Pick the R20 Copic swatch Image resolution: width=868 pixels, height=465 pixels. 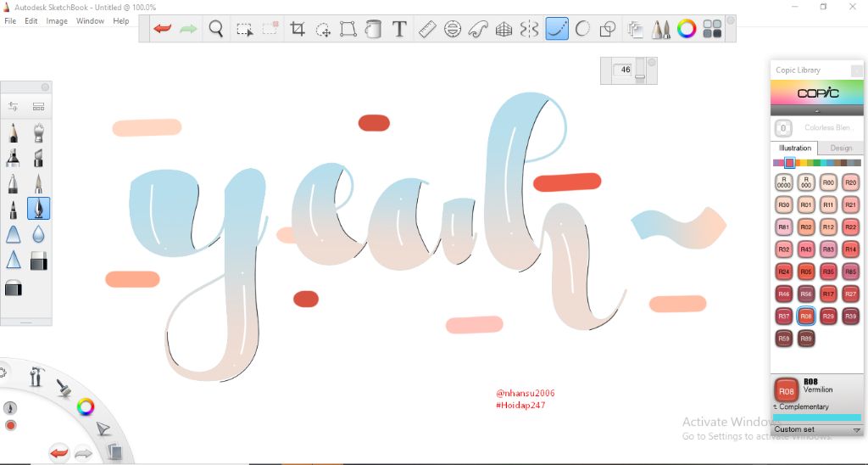[x=850, y=182]
